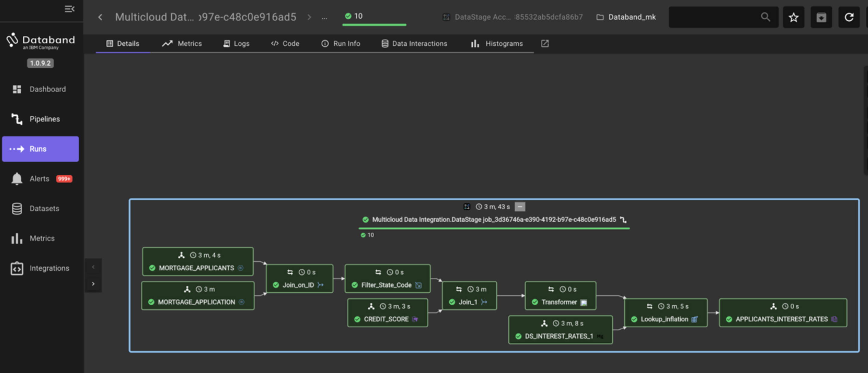Click connector icon on APPLICANTS_INTEREST_RATES
Image resolution: width=868 pixels, height=373 pixels.
(834, 319)
